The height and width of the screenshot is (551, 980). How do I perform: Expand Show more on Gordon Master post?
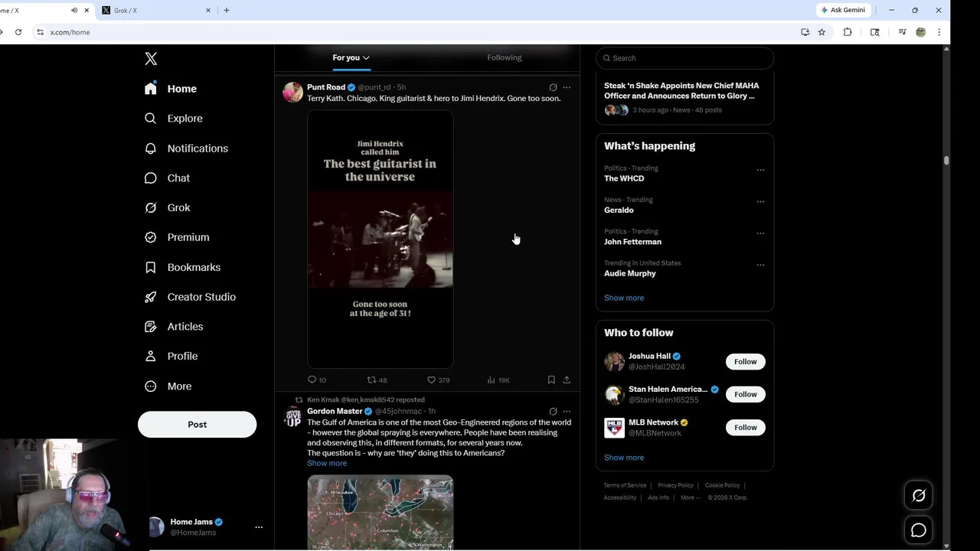(x=327, y=463)
